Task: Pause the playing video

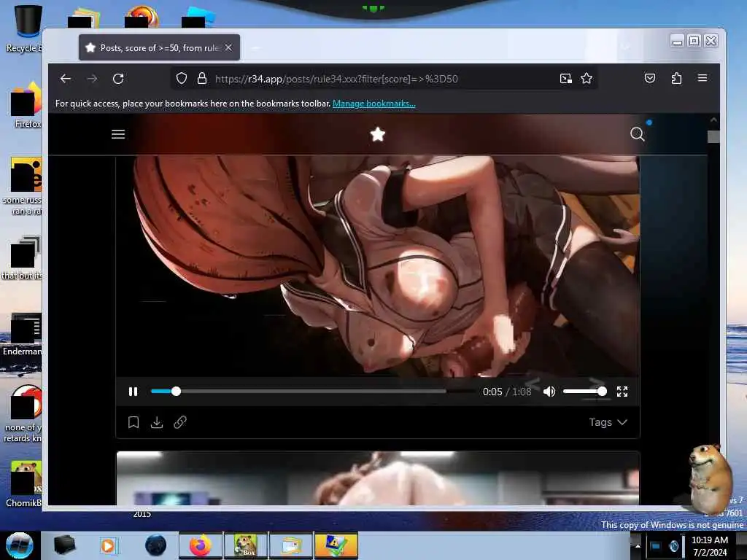Action: (x=133, y=392)
